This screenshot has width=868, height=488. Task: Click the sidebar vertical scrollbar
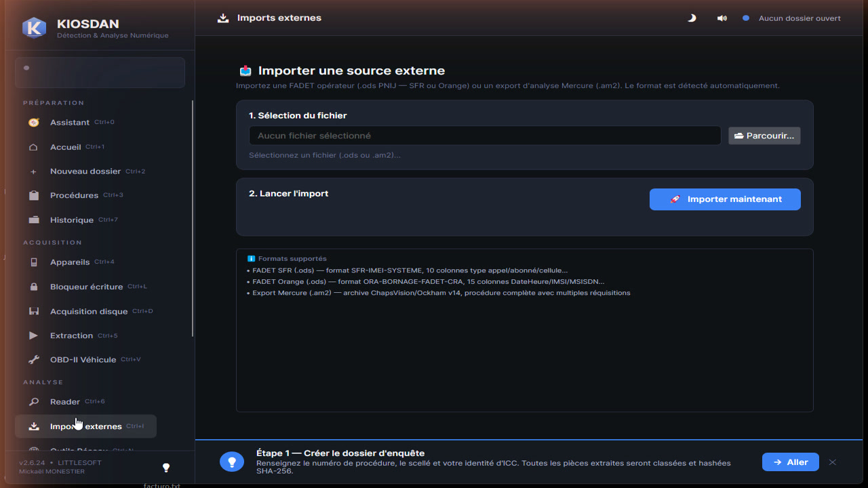[193, 218]
